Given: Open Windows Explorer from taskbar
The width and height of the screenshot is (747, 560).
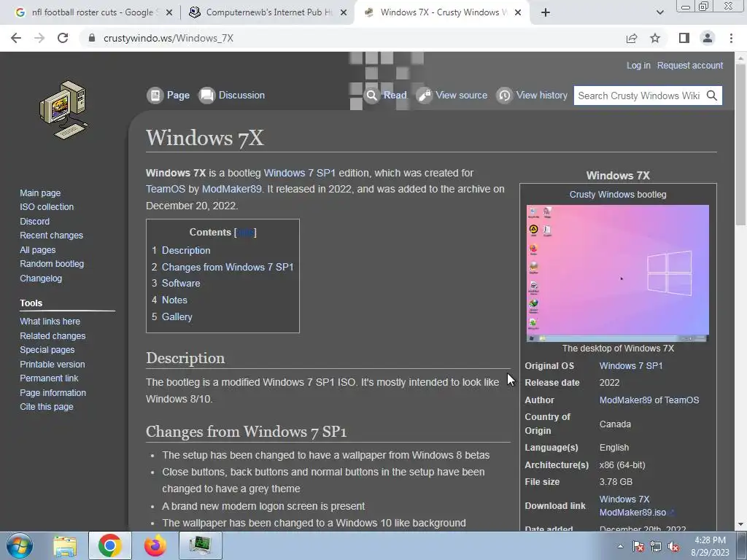Looking at the screenshot, I should coord(65,545).
